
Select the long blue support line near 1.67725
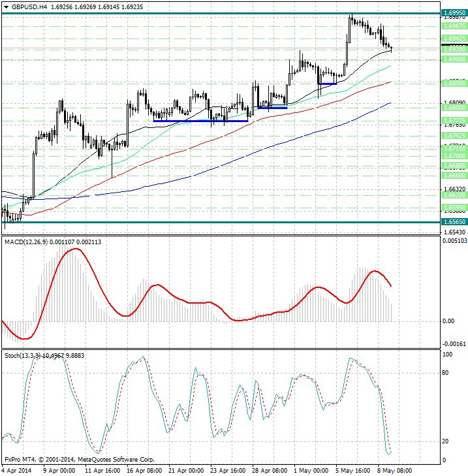200,121
